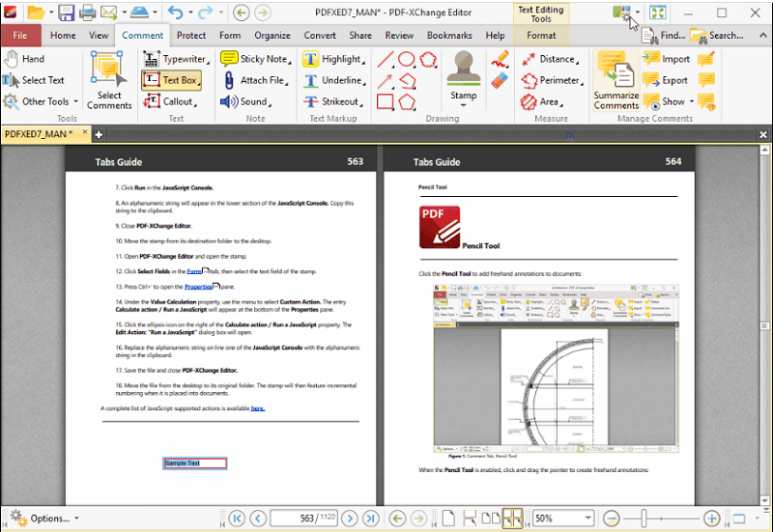Toggle two pages layout
This screenshot has width=773, height=532.
point(491,518)
